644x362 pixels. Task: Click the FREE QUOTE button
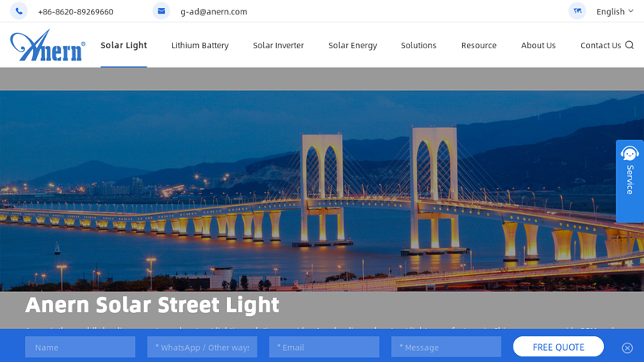click(x=558, y=348)
